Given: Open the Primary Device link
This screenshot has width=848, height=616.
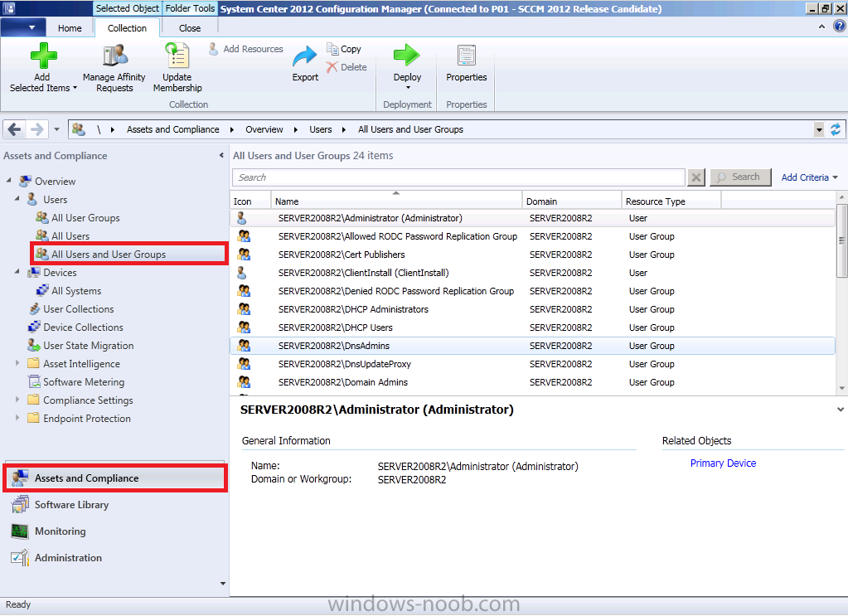Looking at the screenshot, I should [723, 463].
